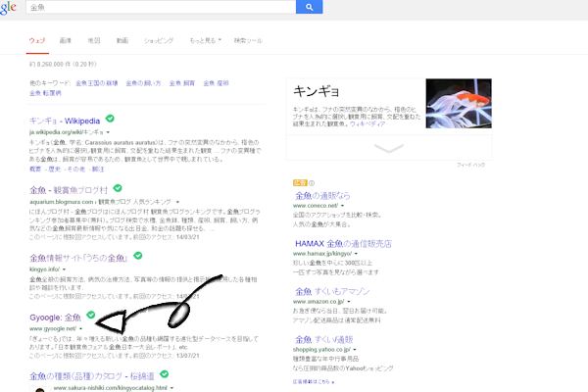Open 検索ツール options
Viewport: 588px width, 392px height.
click(x=248, y=40)
